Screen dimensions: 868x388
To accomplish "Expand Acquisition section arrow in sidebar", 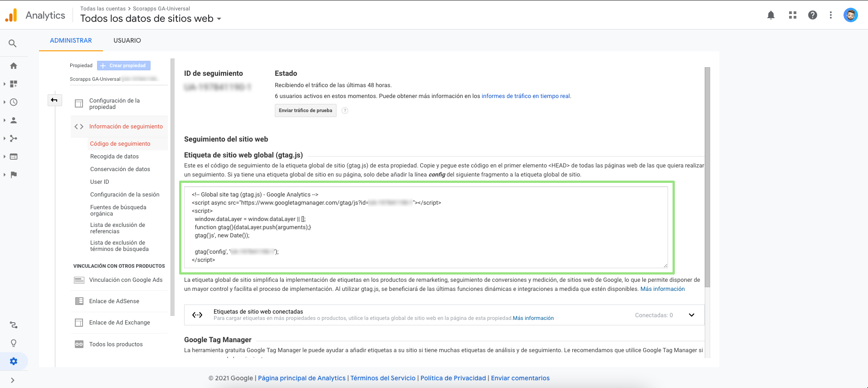I will point(5,138).
